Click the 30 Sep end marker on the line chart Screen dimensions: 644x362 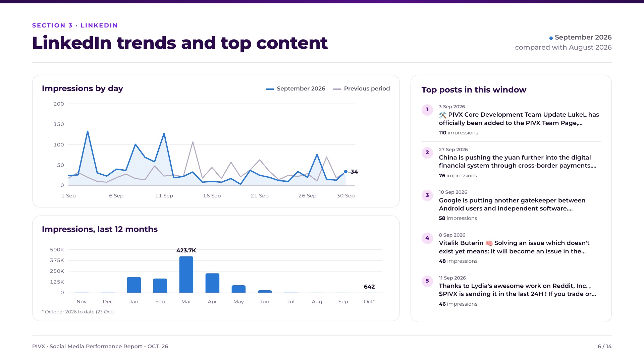tap(345, 172)
